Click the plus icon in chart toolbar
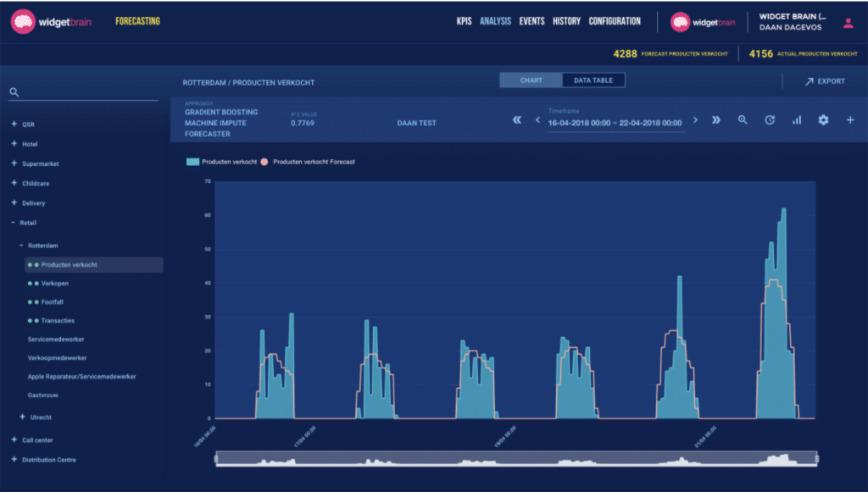This screenshot has height=492, width=868. pyautogui.click(x=850, y=120)
